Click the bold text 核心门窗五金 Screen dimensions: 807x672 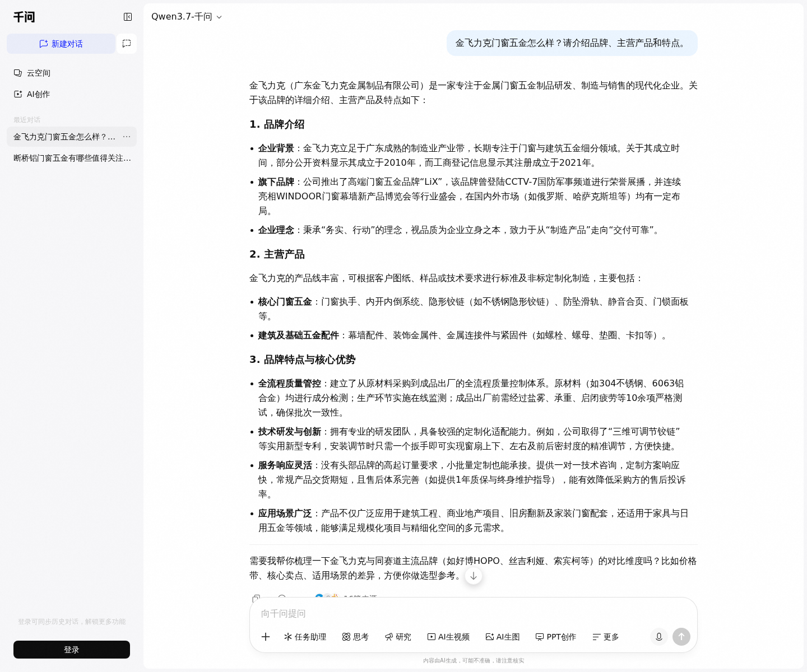point(285,302)
